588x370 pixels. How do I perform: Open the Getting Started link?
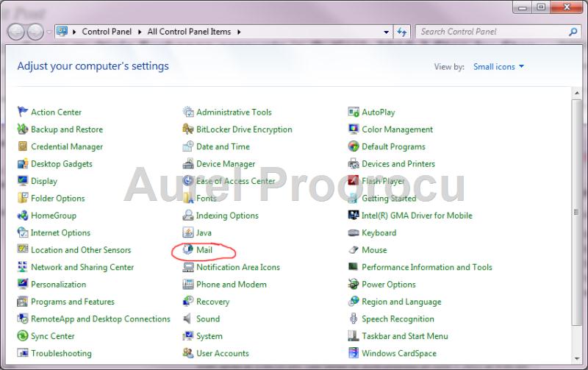pos(389,198)
